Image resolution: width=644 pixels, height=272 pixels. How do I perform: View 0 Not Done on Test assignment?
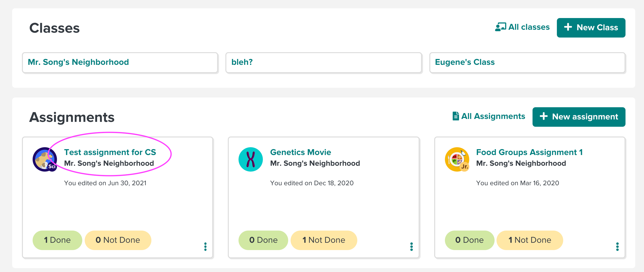click(x=118, y=240)
